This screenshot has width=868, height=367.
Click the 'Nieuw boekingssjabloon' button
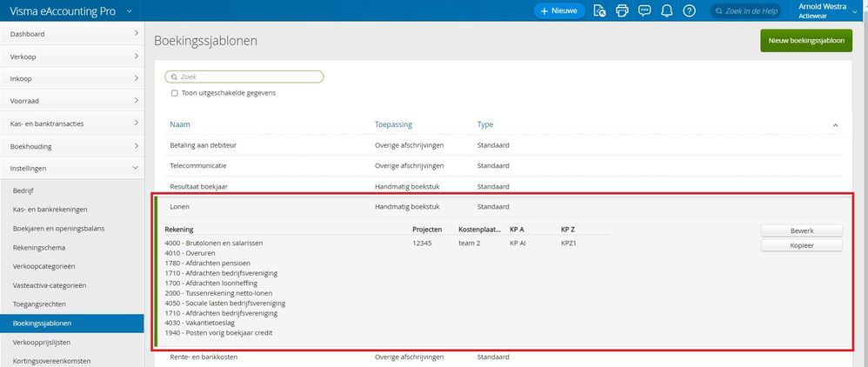click(x=805, y=40)
